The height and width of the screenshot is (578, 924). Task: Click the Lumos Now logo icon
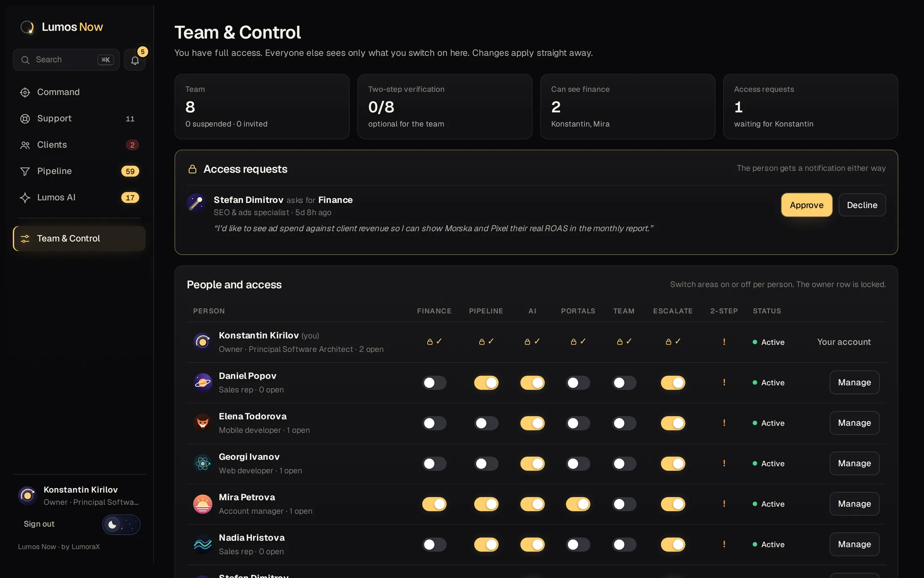pos(27,27)
